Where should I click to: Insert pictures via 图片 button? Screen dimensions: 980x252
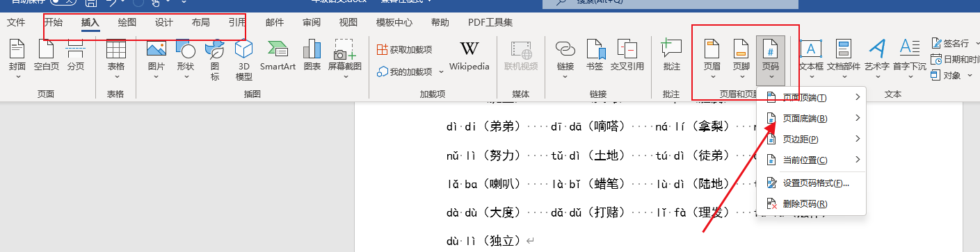coord(156,58)
